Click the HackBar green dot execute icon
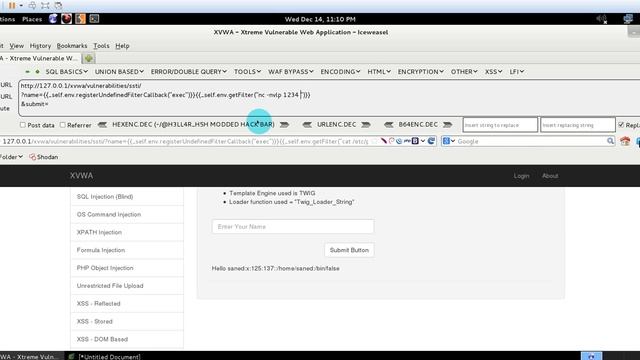 [x=38, y=72]
